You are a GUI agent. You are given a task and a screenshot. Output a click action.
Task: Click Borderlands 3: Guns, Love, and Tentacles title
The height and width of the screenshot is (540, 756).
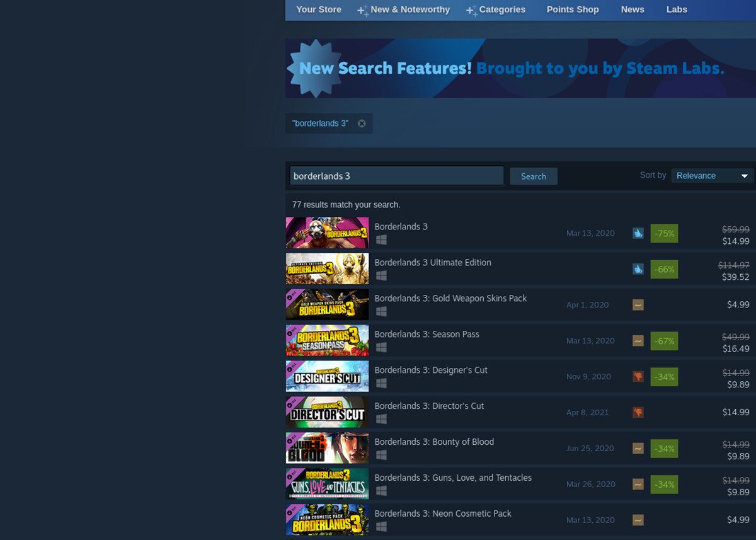tap(453, 478)
